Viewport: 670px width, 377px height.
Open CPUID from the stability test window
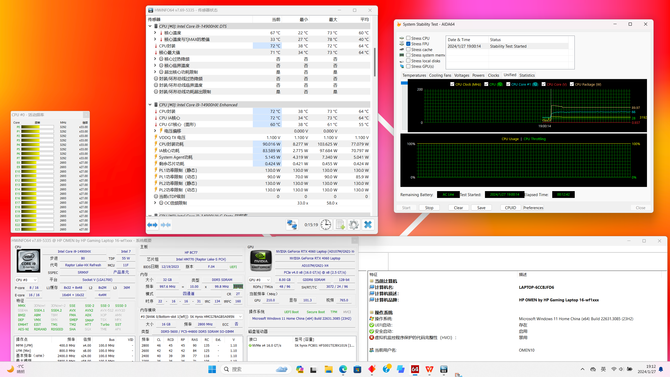510,208
